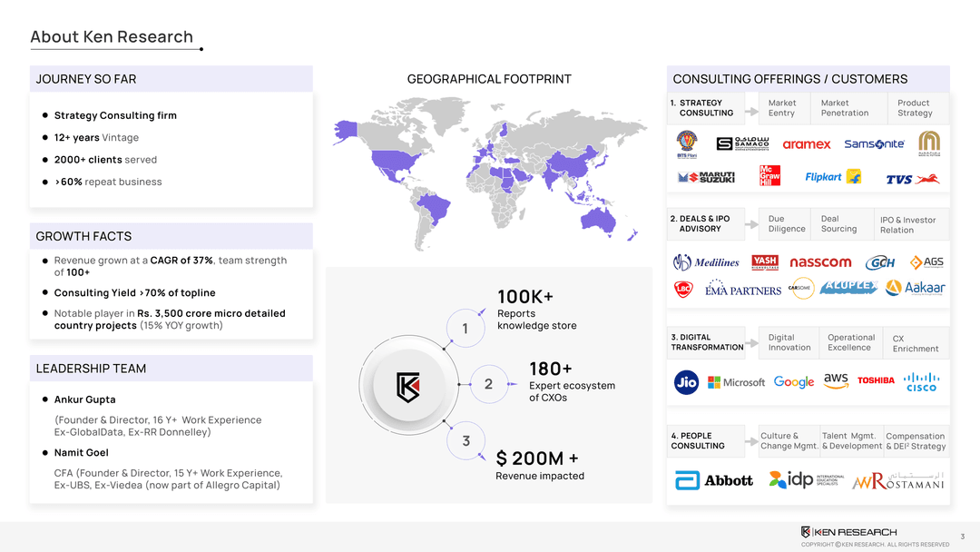The height and width of the screenshot is (552, 980).
Task: Select the Digital Transformation heading box
Action: (707, 342)
